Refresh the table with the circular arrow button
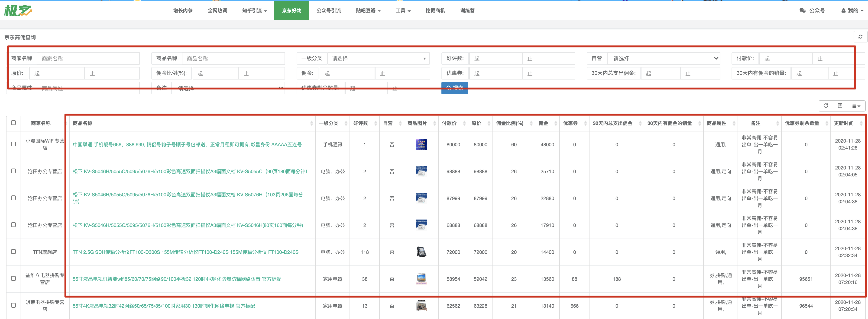Viewport: 868px width, 319px height. (x=826, y=106)
